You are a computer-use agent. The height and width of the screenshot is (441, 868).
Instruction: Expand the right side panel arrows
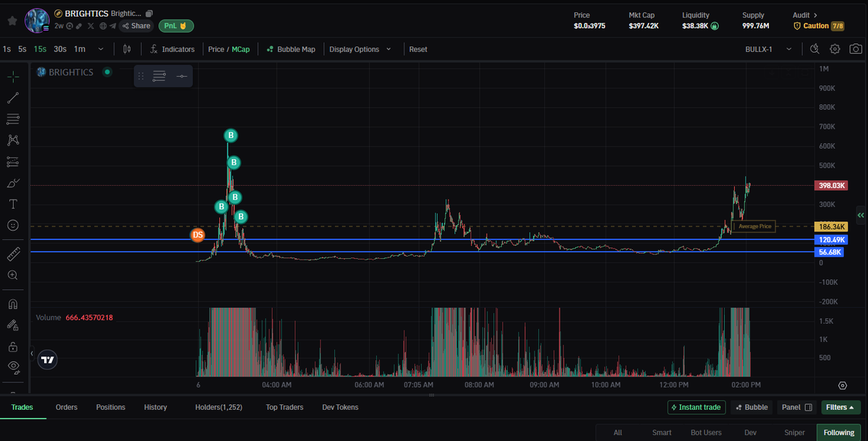(x=861, y=215)
